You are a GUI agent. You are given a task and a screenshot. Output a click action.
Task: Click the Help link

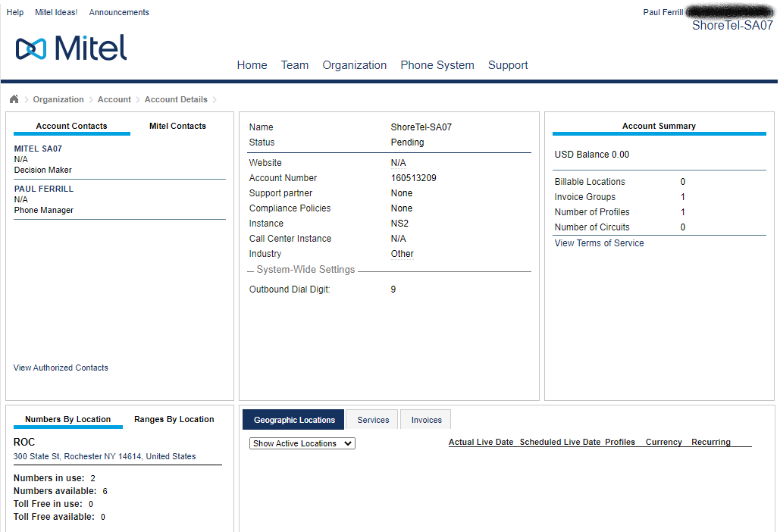click(x=14, y=12)
